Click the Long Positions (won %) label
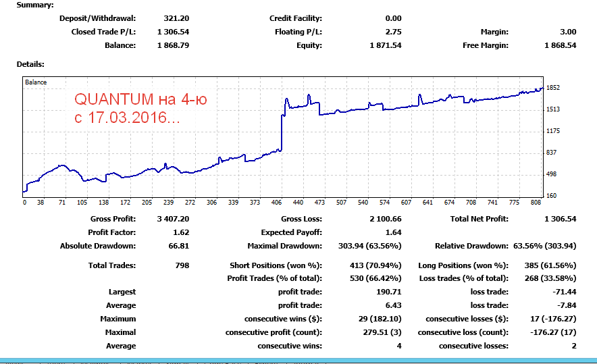 click(x=463, y=265)
